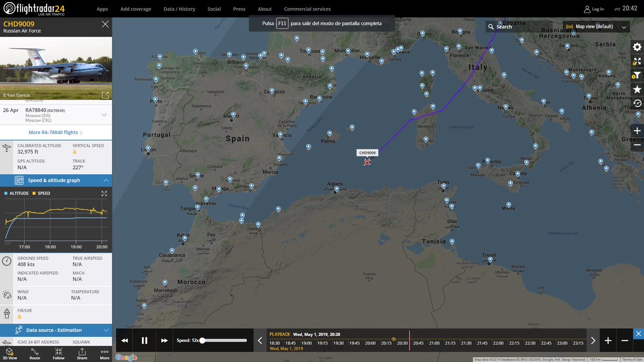Toggle SPEED series in graph legend
This screenshot has width=644, height=362.
pos(42,193)
